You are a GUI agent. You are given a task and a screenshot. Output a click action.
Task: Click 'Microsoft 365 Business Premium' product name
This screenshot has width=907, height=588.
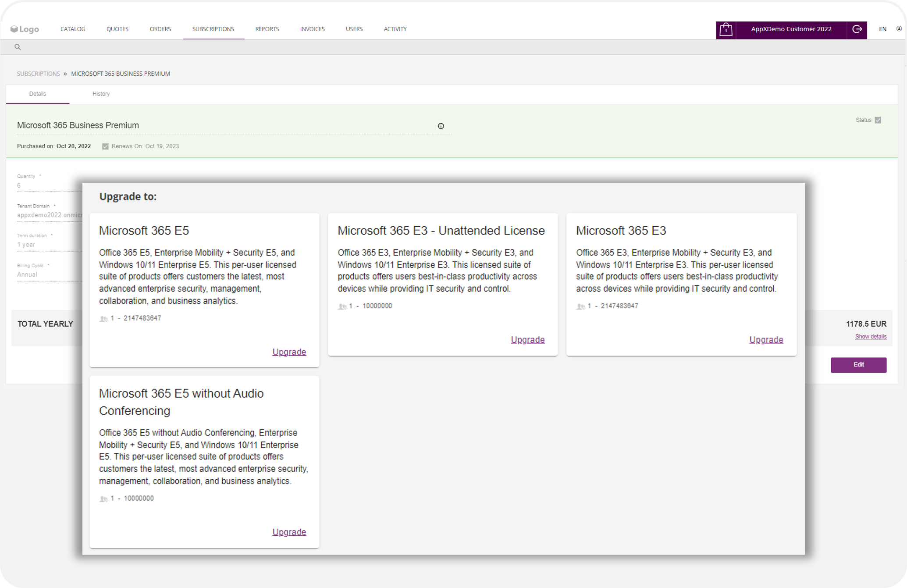[78, 125]
